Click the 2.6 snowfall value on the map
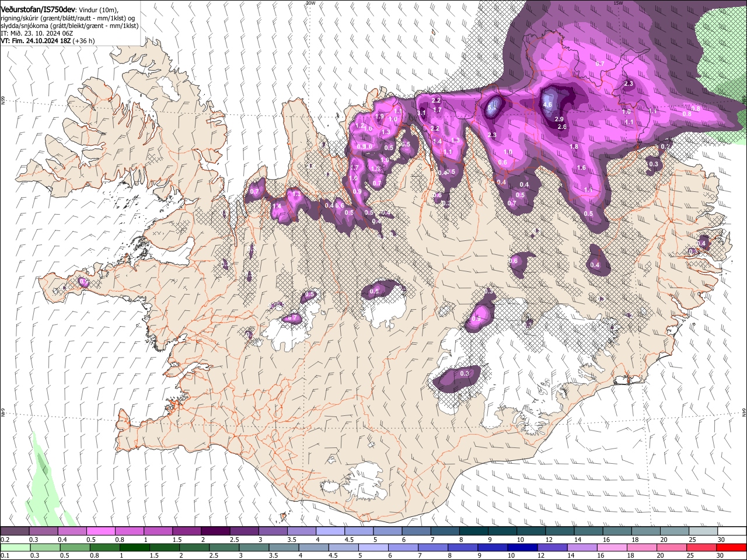Image resolution: width=747 pixels, height=560 pixels. (562, 127)
